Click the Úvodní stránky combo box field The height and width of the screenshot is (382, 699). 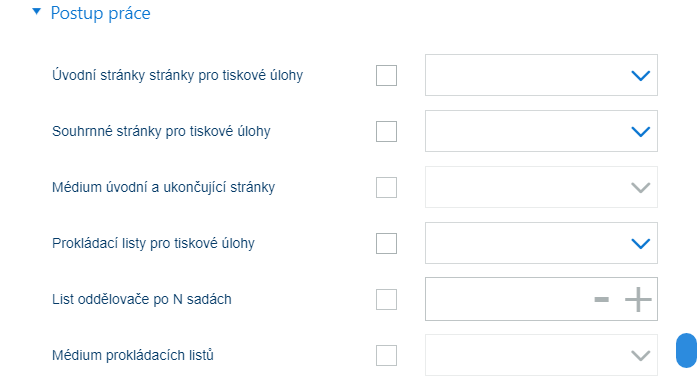point(541,75)
